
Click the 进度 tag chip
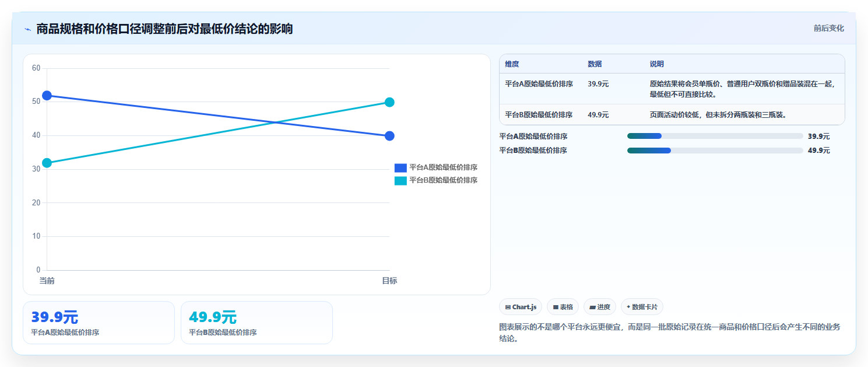599,307
